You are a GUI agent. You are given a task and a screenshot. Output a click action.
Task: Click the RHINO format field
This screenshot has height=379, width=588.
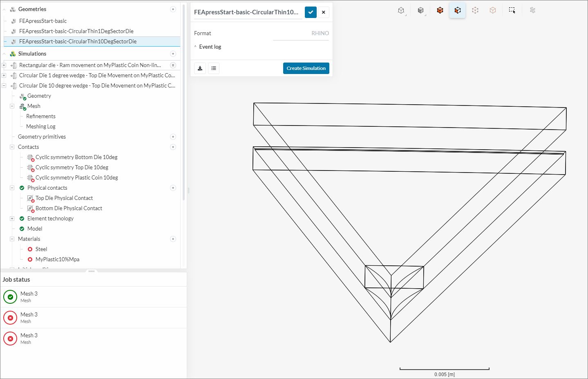(301, 34)
